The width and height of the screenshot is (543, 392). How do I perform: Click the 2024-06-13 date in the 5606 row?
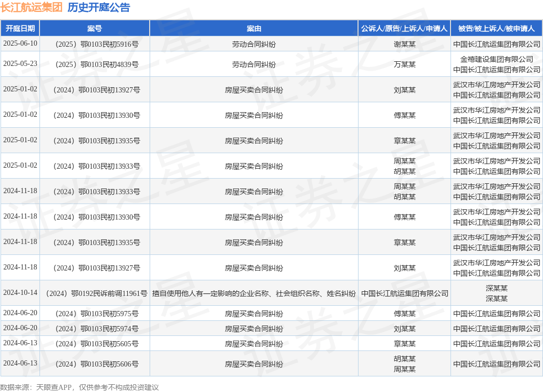point(20,363)
